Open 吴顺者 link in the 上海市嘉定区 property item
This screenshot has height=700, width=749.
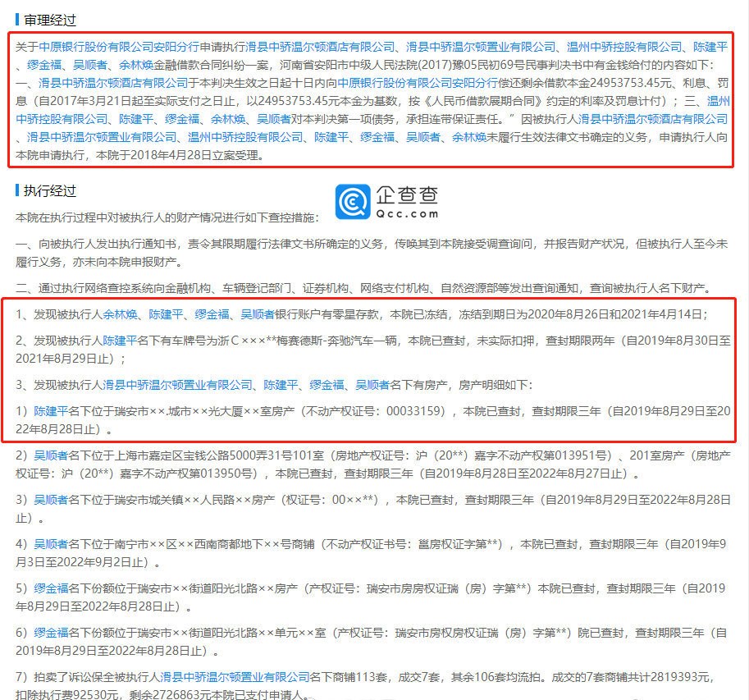coord(51,455)
